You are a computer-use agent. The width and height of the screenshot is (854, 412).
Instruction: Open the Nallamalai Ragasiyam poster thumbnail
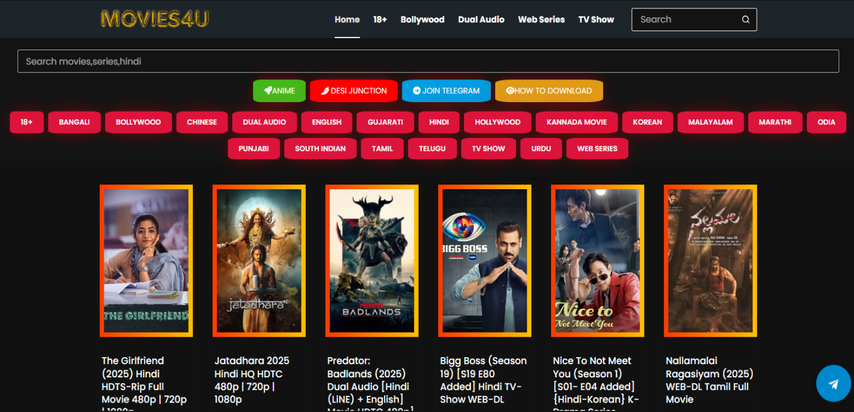(710, 260)
